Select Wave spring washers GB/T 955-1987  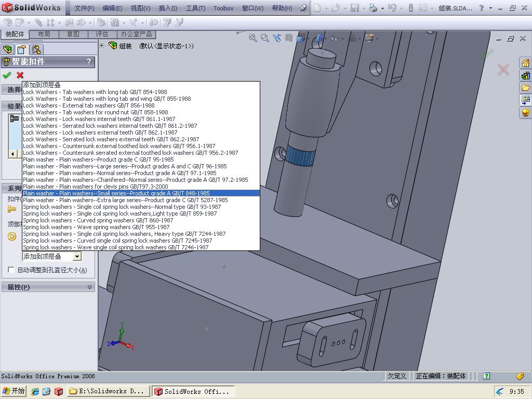click(x=141, y=227)
